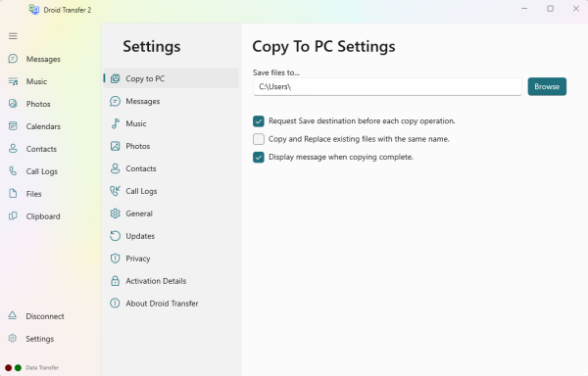The image size is (588, 376).
Task: Enable Copy and Replace existing files checkbox
Action: (259, 139)
